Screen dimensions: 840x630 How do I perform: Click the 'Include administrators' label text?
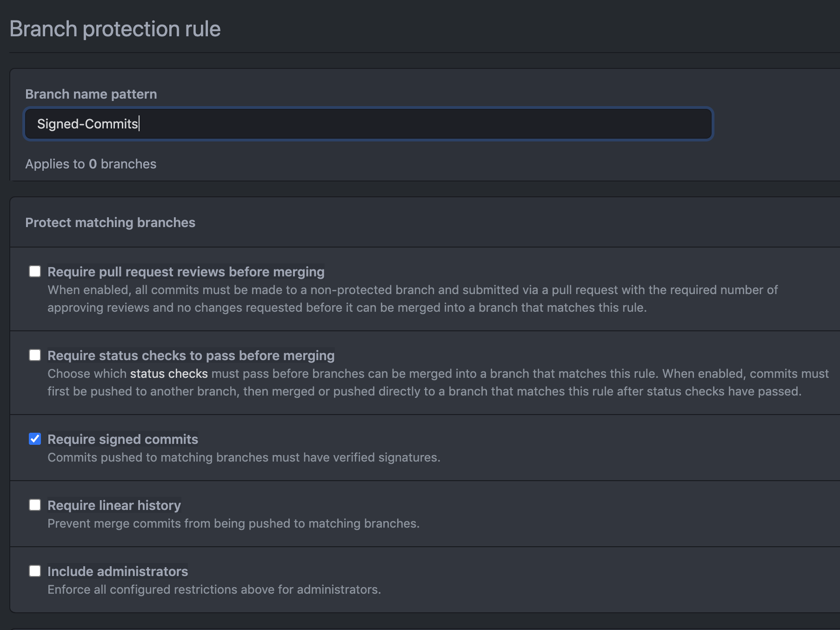pyautogui.click(x=118, y=571)
